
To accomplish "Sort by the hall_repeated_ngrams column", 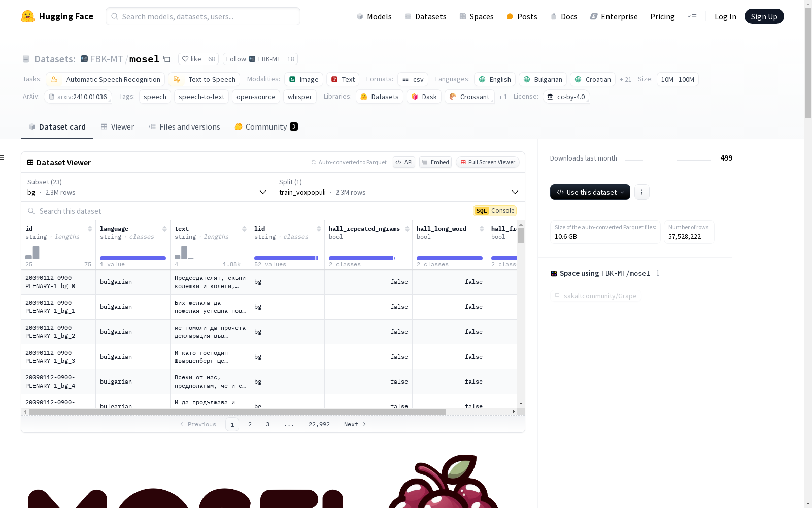I will coord(407,229).
